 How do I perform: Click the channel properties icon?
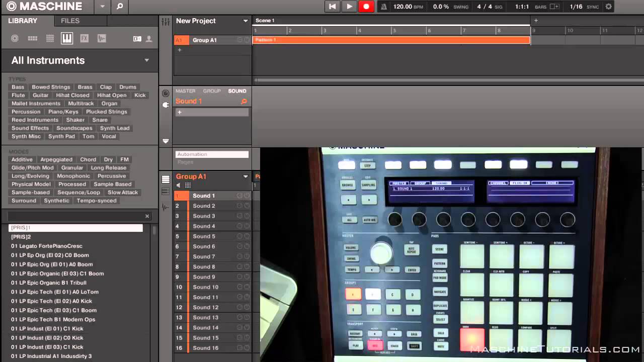click(166, 94)
